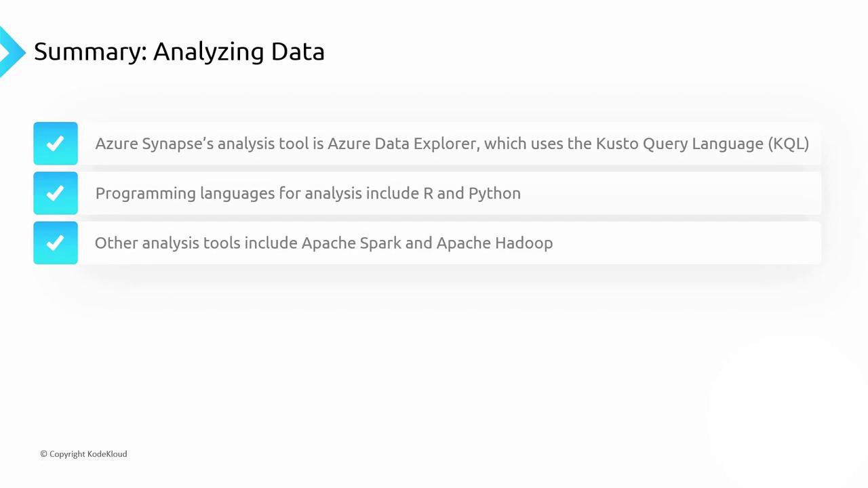Viewport: 868px width, 488px height.
Task: Click the copyright © symbol in the footer
Action: tap(43, 454)
